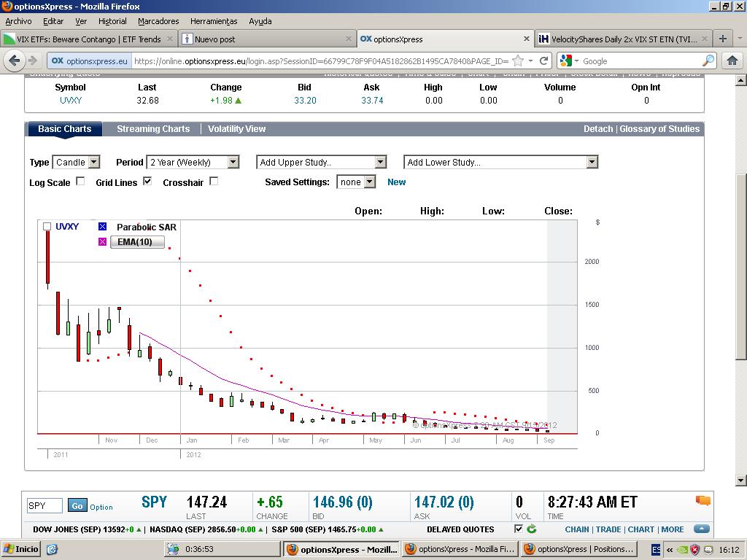Open the orange chat bubble icon

tap(703, 501)
